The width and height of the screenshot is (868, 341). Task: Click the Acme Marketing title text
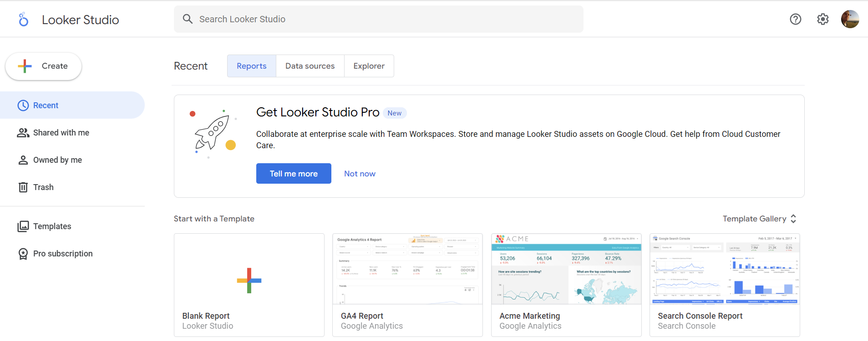[530, 316]
